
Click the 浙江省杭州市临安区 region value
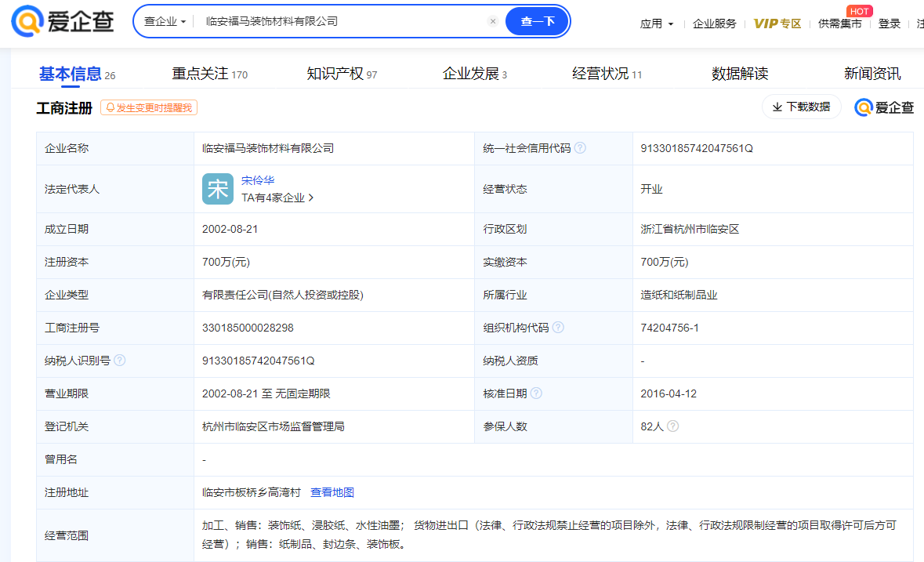[x=690, y=229]
